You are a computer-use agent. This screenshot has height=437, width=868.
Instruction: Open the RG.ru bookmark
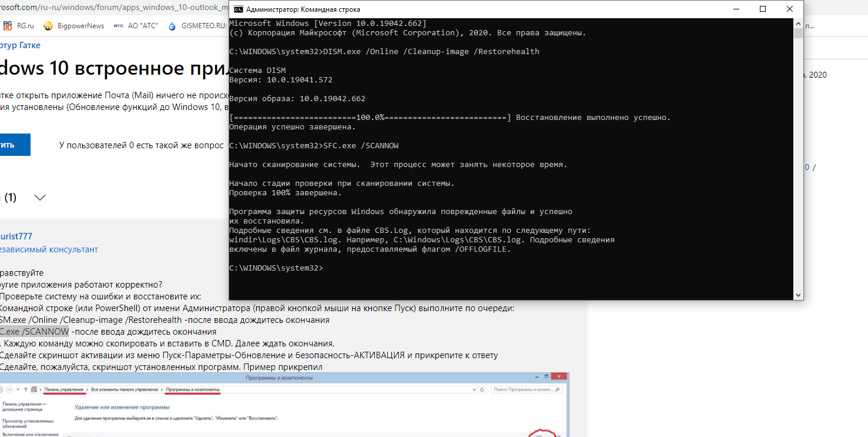coord(19,25)
